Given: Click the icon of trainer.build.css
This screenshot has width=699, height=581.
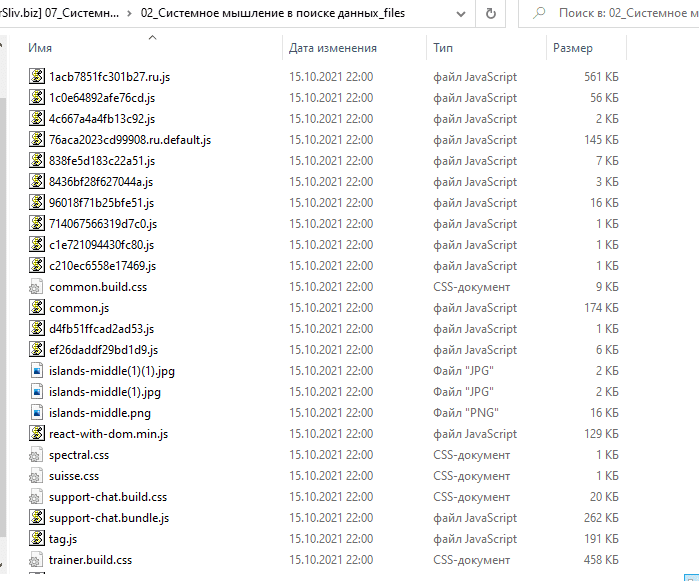Looking at the screenshot, I should (x=38, y=560).
